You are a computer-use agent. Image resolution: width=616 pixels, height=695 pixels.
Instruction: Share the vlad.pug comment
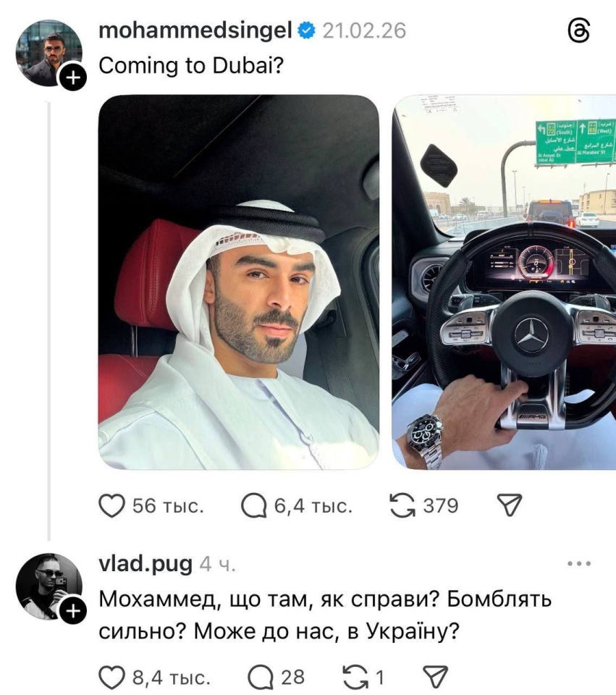tap(435, 677)
